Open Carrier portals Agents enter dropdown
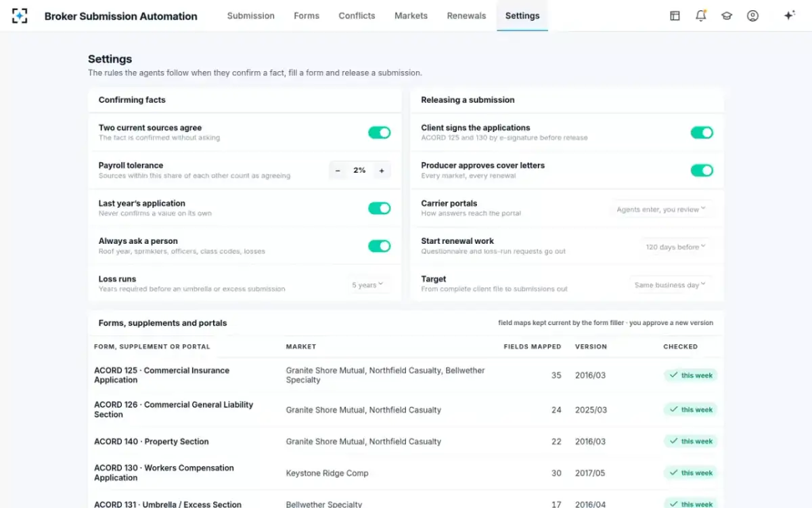812x508 pixels. (x=661, y=209)
